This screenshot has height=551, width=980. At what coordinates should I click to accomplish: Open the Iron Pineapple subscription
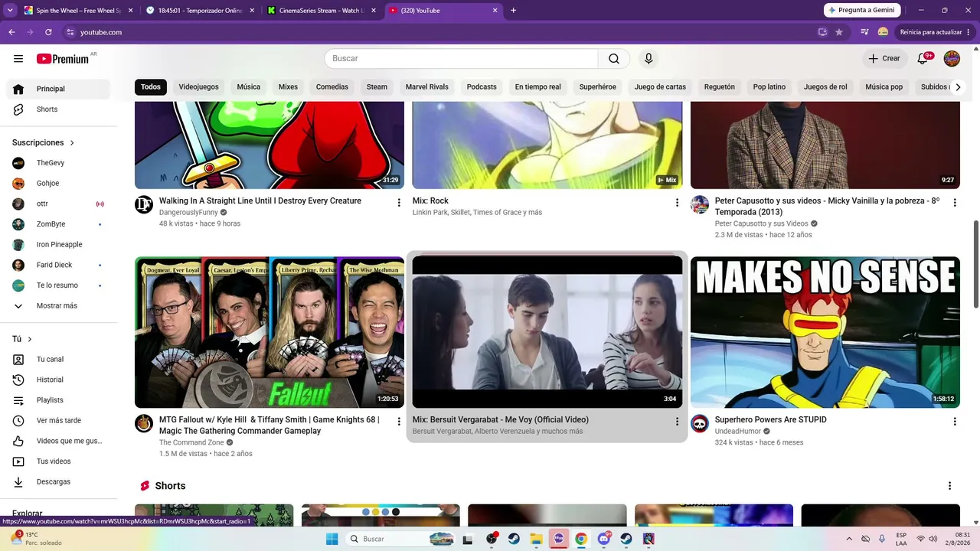58,245
